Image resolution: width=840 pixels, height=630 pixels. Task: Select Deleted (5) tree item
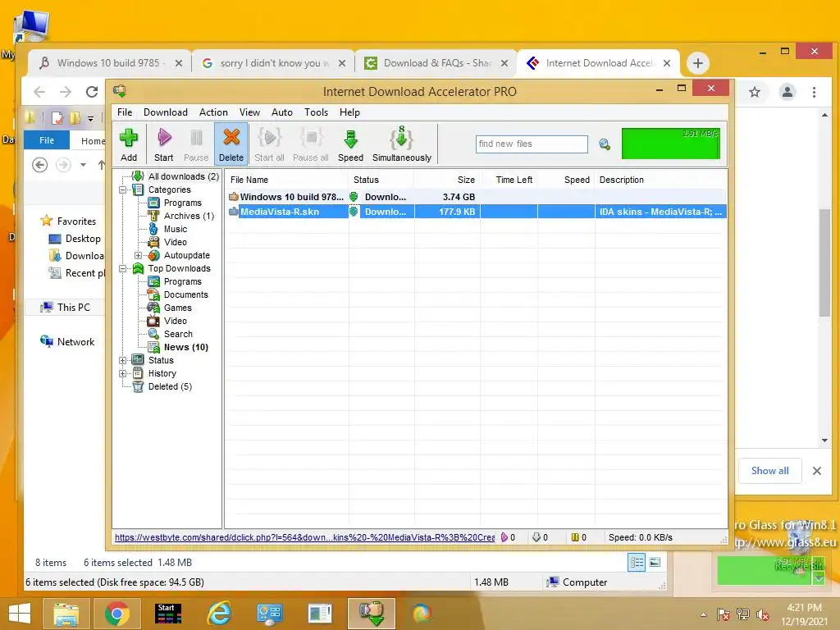click(x=170, y=386)
